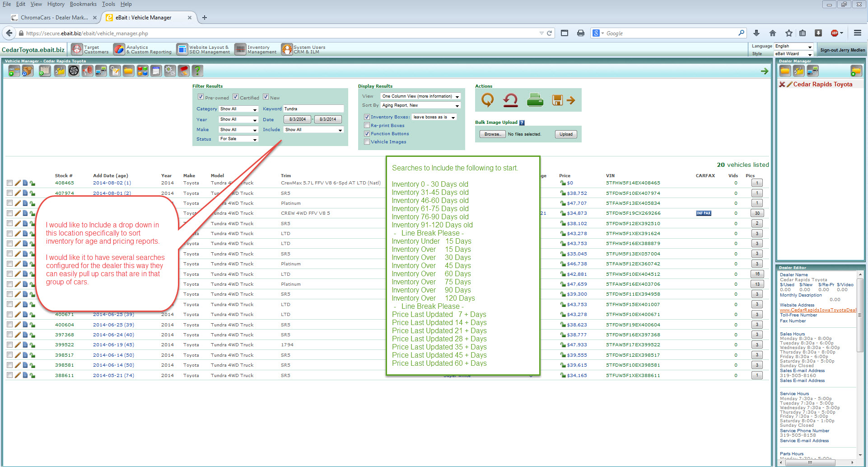Click the Upload button

pos(566,134)
